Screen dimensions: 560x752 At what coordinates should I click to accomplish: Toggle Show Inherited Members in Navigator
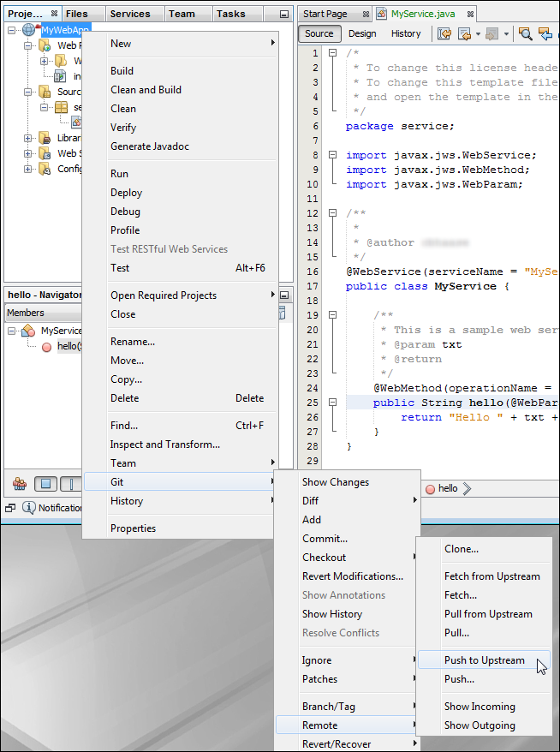20,485
